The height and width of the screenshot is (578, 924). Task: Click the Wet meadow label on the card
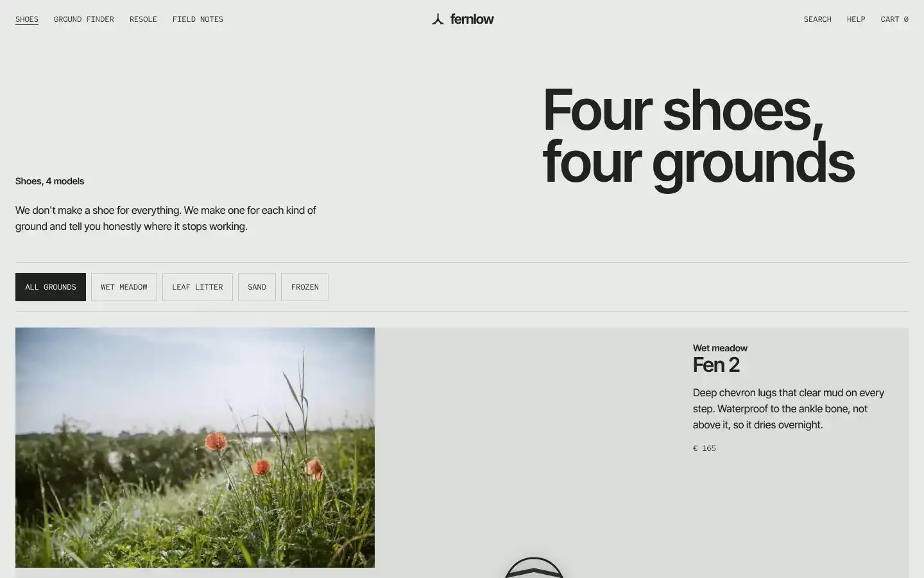[x=720, y=348]
